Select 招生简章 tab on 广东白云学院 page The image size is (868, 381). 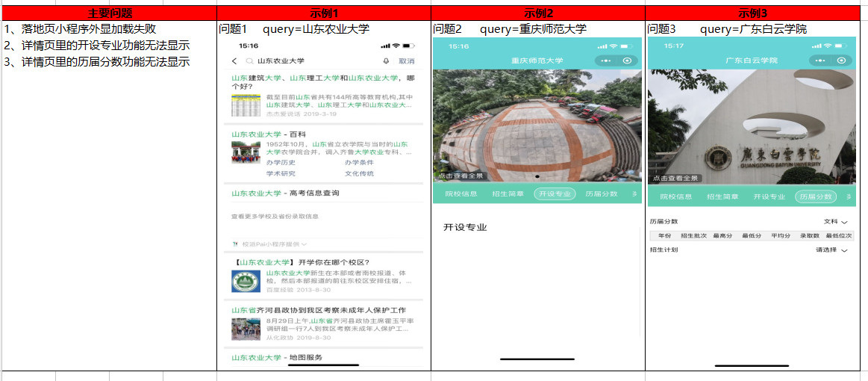tap(722, 196)
